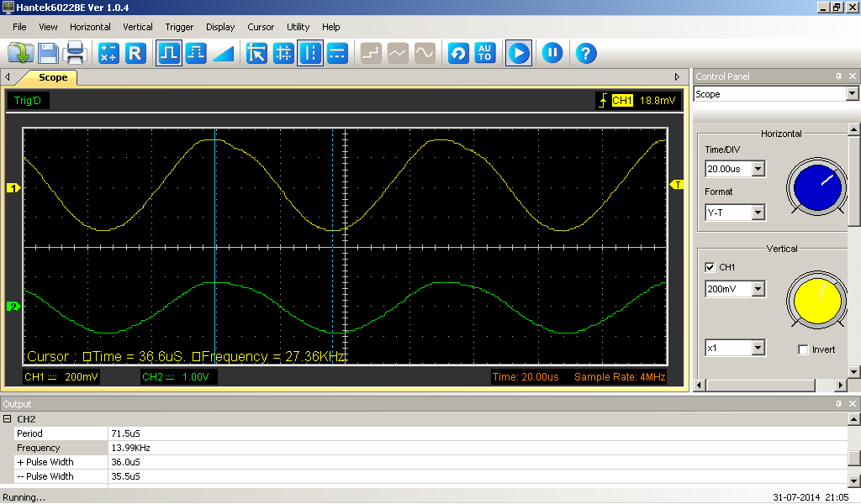
Task: Open the Trigger menu
Action: coord(179,27)
